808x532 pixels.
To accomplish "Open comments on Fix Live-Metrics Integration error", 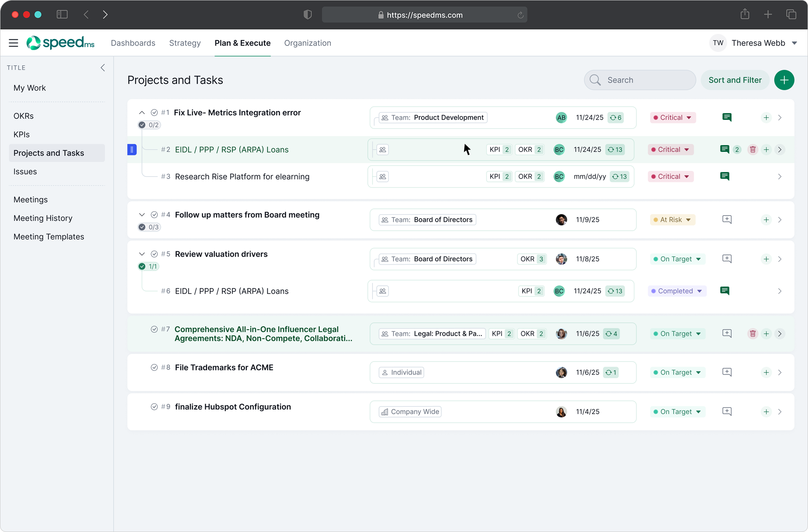I will pyautogui.click(x=727, y=117).
